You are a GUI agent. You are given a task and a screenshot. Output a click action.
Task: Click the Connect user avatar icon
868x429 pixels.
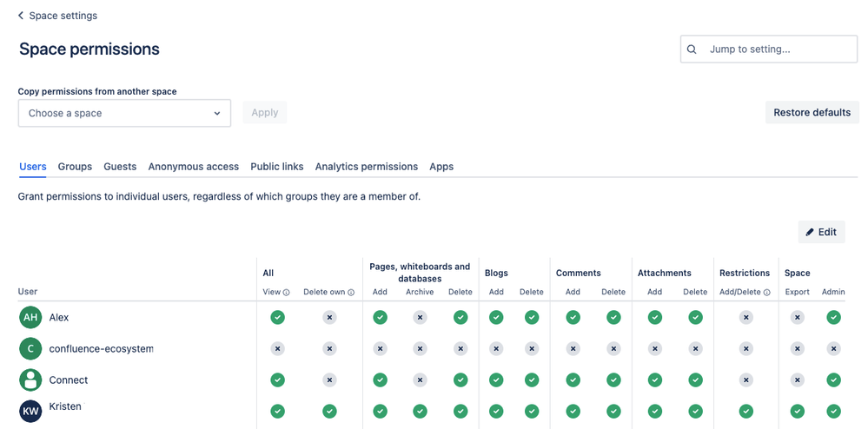pos(30,380)
